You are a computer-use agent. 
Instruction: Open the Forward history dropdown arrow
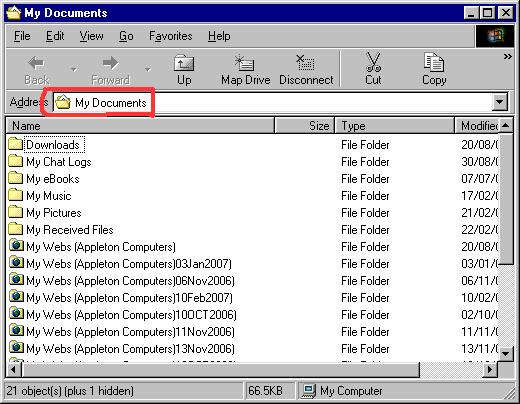148,69
